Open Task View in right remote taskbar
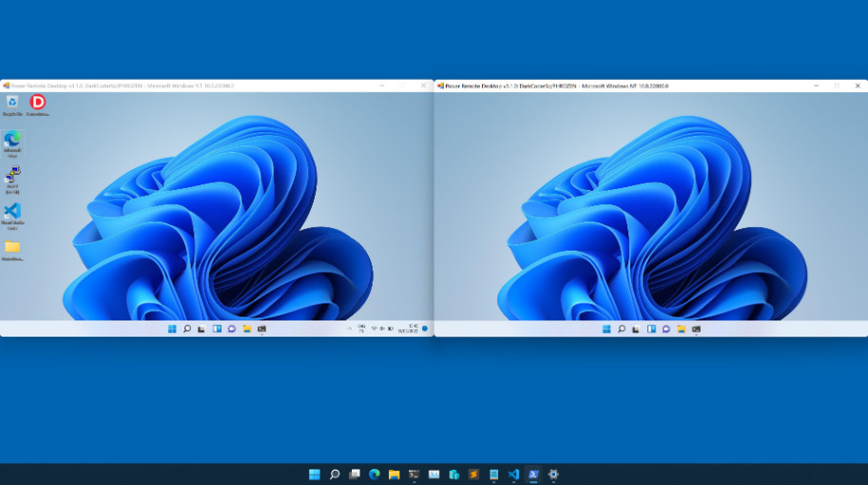The image size is (868, 485). tap(636, 329)
